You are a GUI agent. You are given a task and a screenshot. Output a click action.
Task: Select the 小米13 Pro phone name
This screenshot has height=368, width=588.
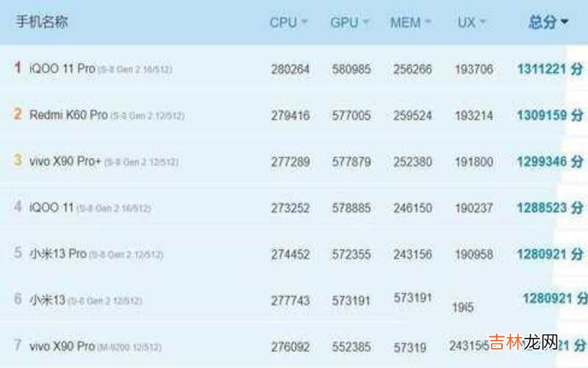(x=58, y=254)
